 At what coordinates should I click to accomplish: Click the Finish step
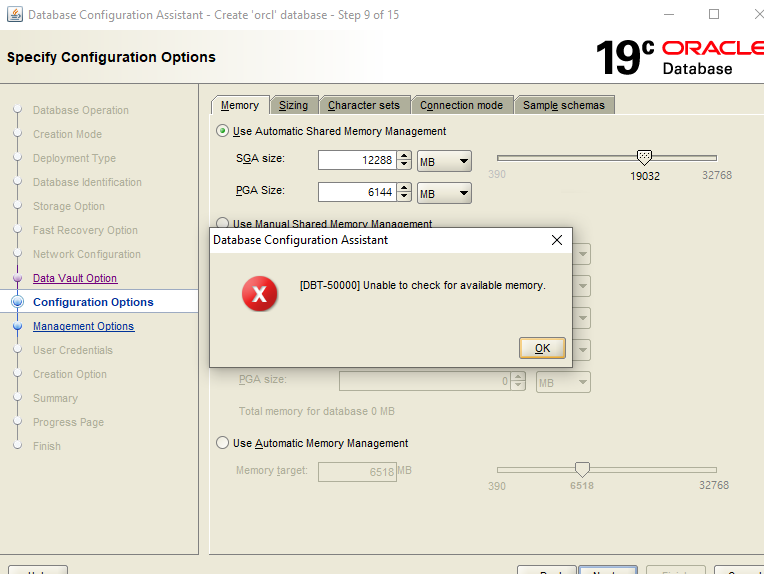[x=47, y=446]
